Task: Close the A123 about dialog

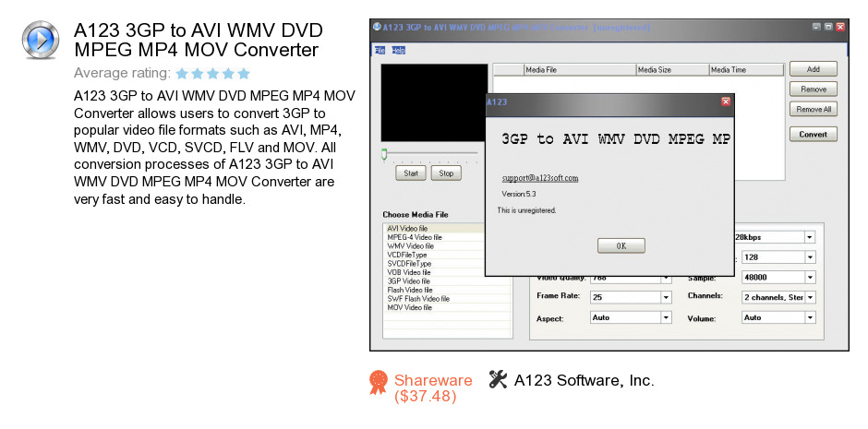Action: click(x=726, y=101)
